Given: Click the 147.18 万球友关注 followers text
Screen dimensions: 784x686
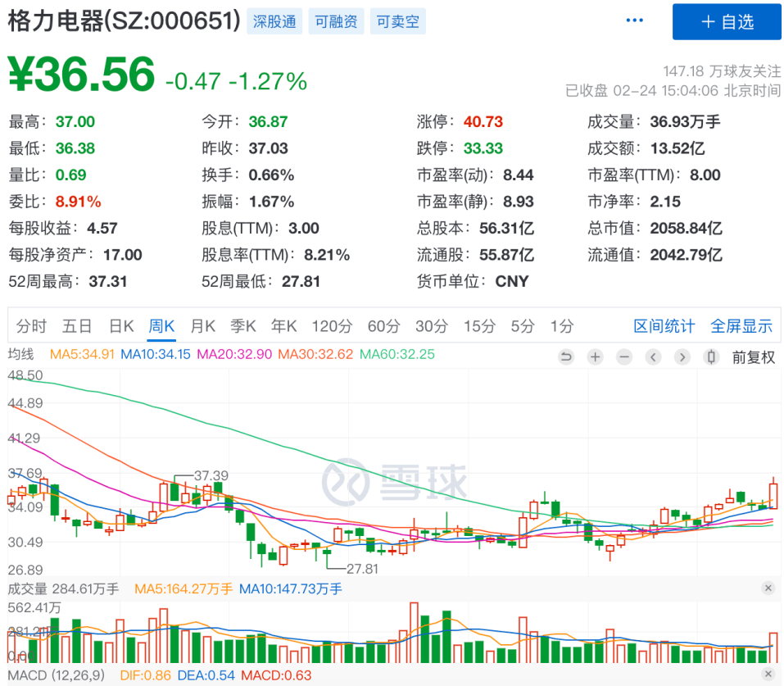Looking at the screenshot, I should click(722, 71).
